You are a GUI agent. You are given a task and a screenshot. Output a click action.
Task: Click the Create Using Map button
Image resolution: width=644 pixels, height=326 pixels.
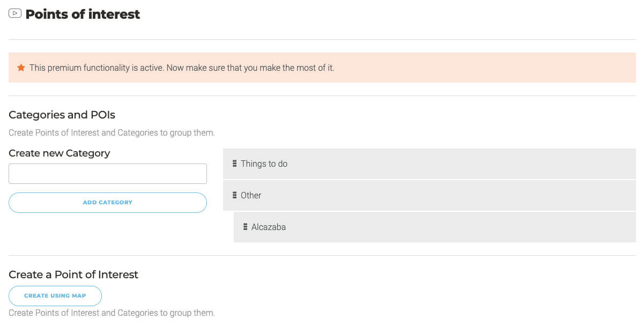pos(55,296)
